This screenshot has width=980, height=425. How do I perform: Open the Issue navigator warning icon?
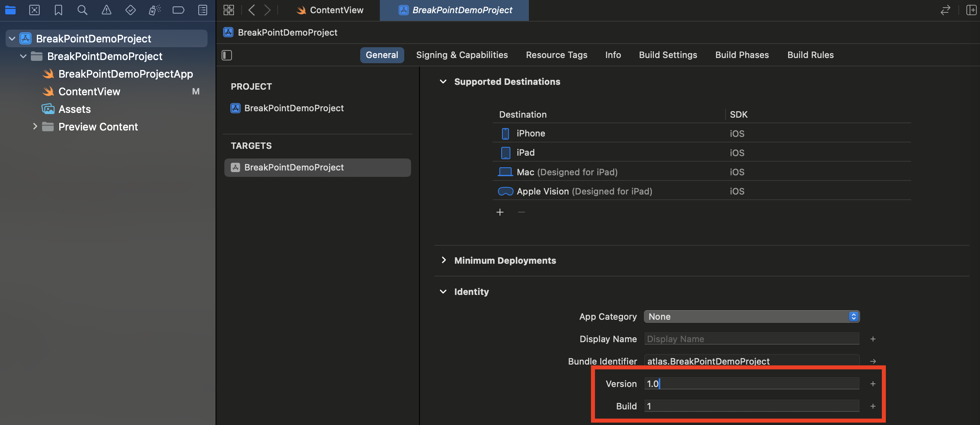[107, 10]
